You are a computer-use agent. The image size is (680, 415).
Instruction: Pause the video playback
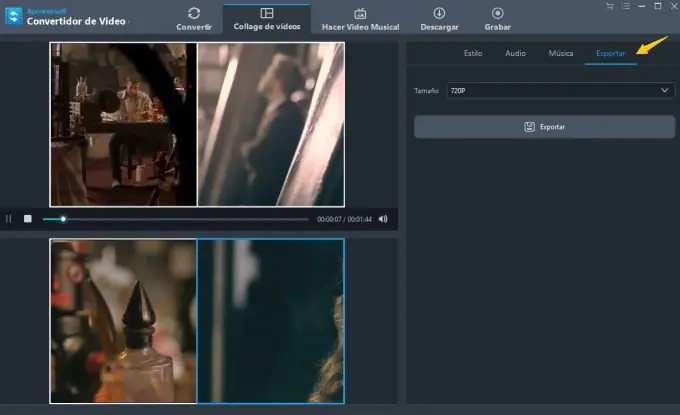(9, 219)
